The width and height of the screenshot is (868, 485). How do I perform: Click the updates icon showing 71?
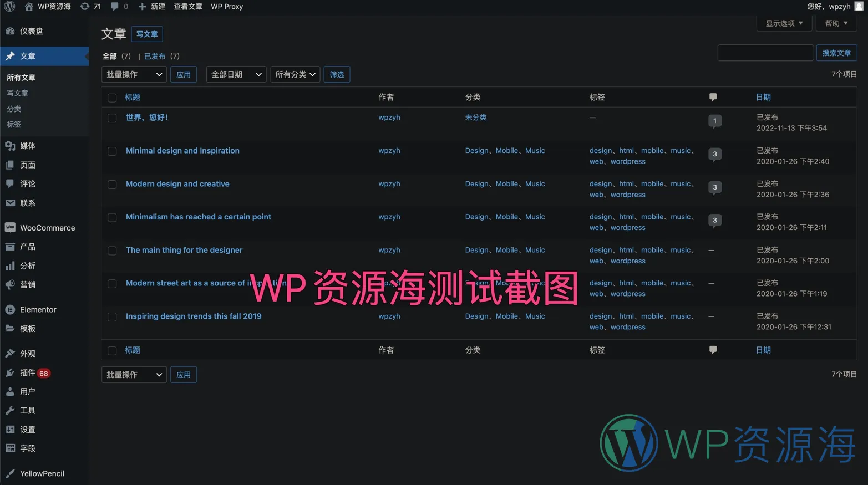tap(84, 7)
